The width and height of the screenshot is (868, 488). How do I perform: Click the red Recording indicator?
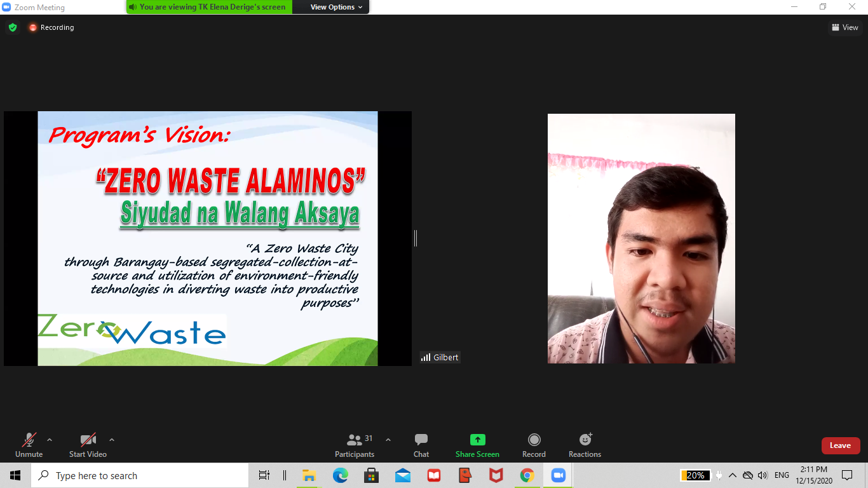(51, 27)
